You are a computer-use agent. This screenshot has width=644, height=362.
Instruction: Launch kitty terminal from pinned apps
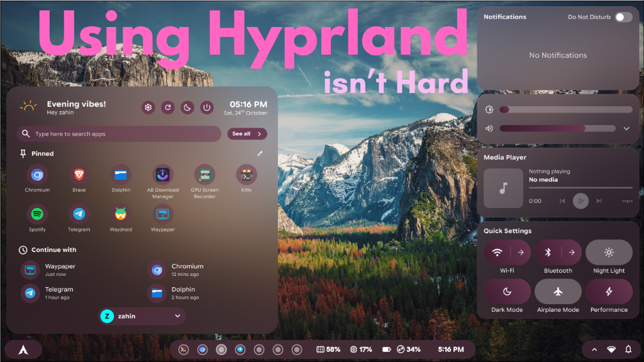point(247,175)
